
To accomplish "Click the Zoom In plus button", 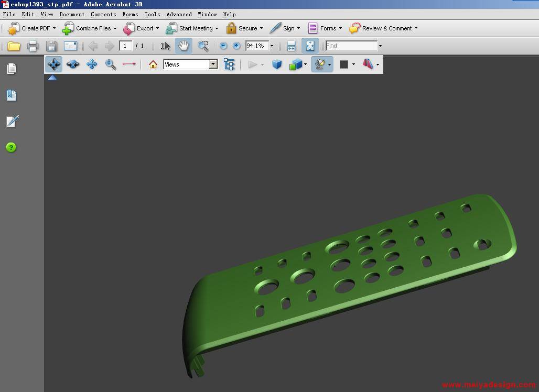I will pos(236,46).
